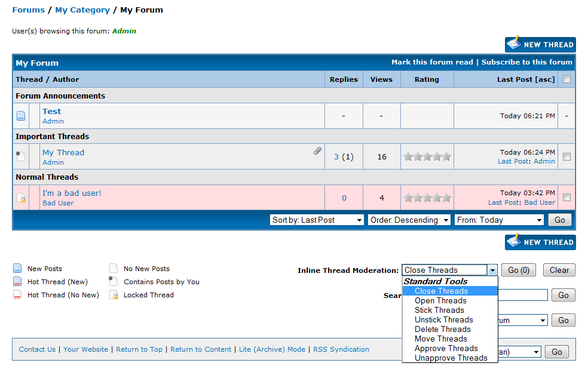This screenshot has height=366, width=588.
Task: Select Delete Threads from moderation list
Action: (442, 329)
